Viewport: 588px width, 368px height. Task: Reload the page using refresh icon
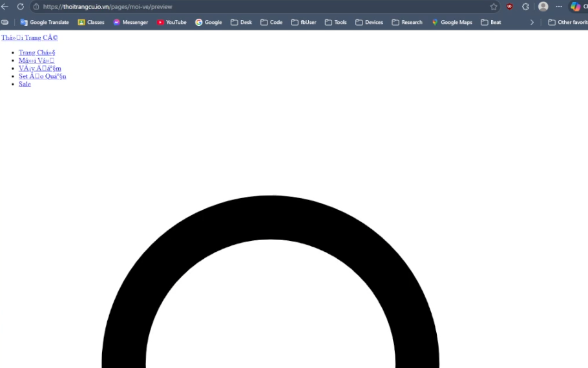21,6
